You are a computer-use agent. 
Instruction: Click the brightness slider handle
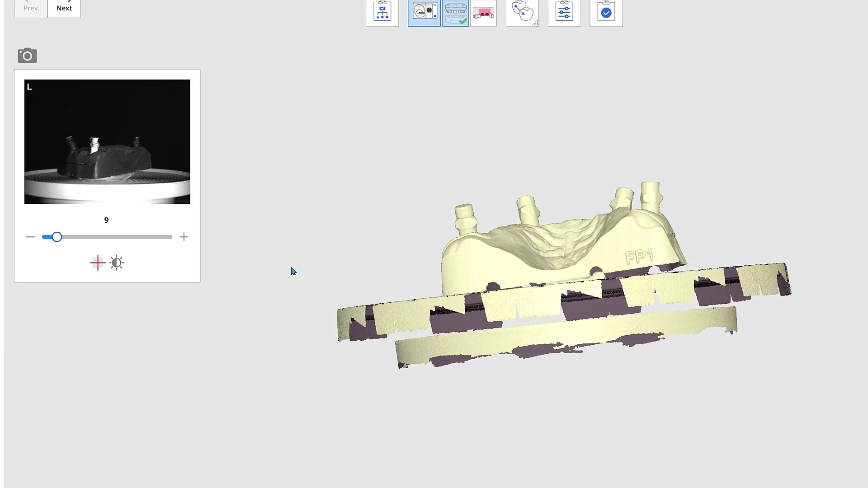pyautogui.click(x=57, y=237)
